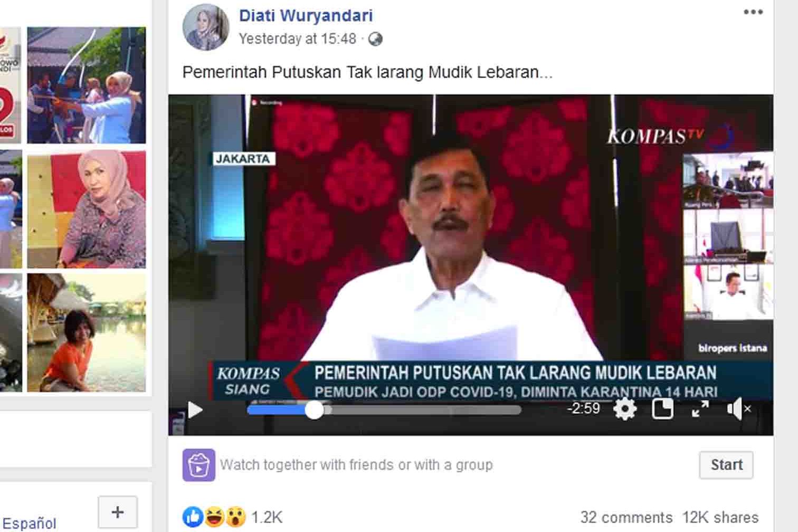Open the watch party gift icon
Viewport: 798px width, 532px height.
(x=199, y=465)
